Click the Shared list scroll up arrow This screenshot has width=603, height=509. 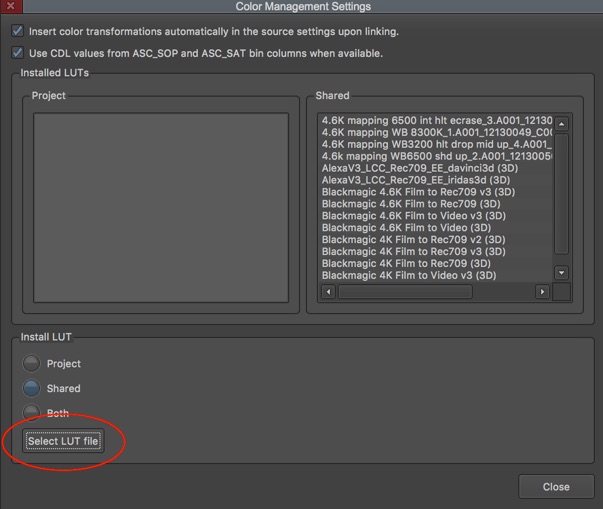point(561,124)
